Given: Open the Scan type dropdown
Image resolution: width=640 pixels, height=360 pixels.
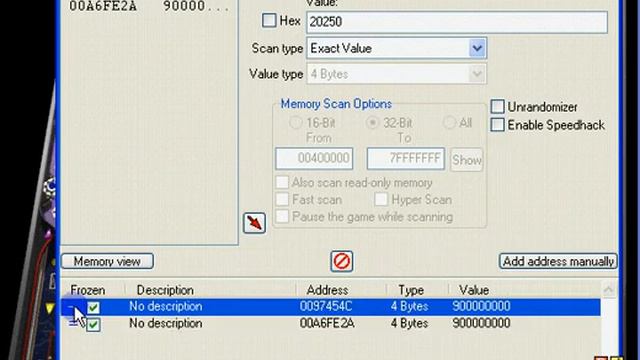Looking at the screenshot, I should click(x=477, y=49).
